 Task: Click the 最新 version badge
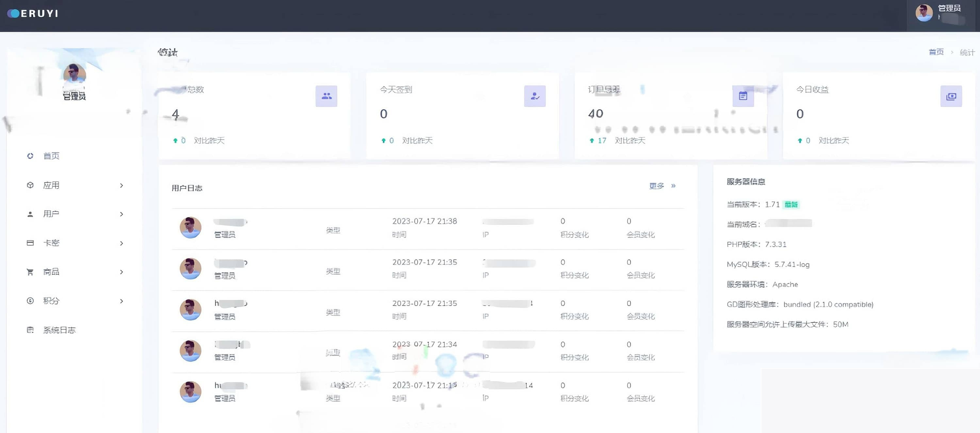click(792, 204)
